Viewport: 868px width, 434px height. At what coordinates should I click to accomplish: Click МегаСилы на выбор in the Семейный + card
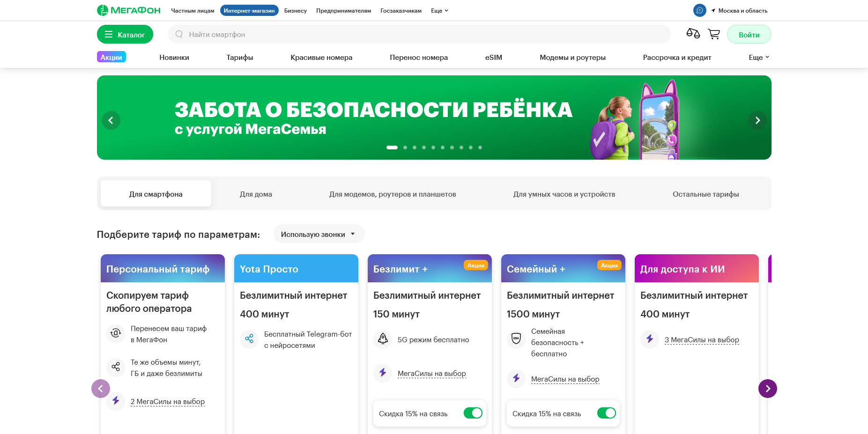point(565,379)
